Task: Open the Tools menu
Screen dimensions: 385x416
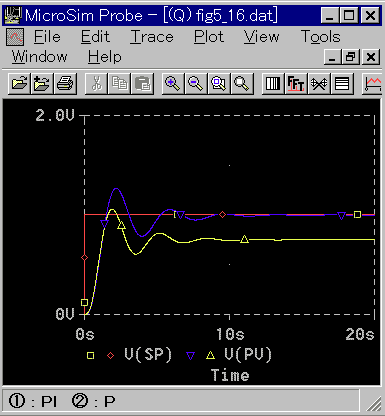Action: point(321,37)
